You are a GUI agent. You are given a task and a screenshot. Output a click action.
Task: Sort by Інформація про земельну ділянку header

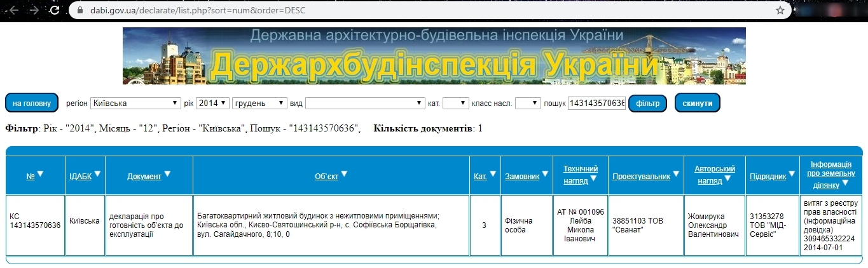(x=830, y=173)
